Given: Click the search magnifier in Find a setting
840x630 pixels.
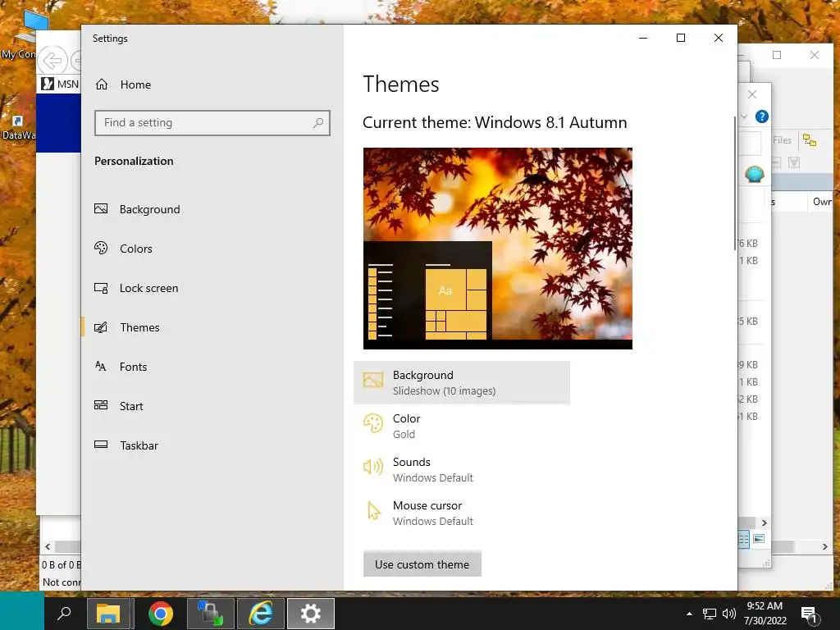Looking at the screenshot, I should [x=318, y=123].
